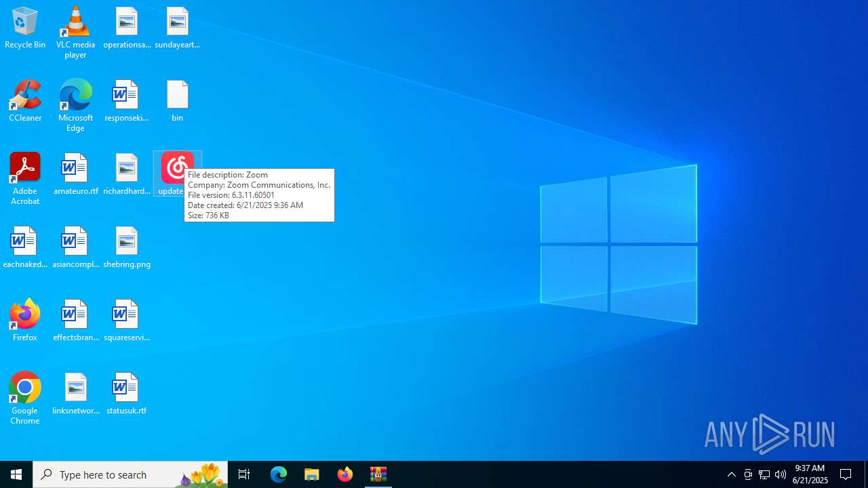Select the statusuk.rtf document

tap(127, 394)
